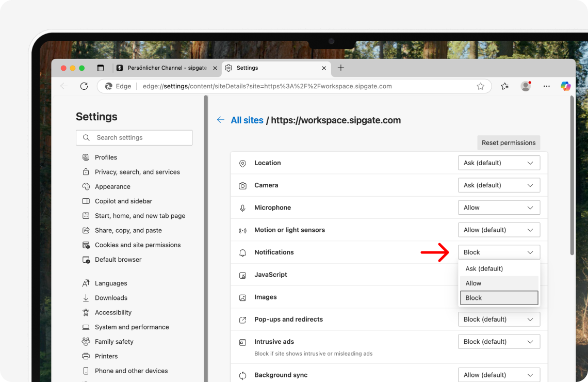Click the Notifications bell icon
Screen dimensions: 588x382
point(242,252)
